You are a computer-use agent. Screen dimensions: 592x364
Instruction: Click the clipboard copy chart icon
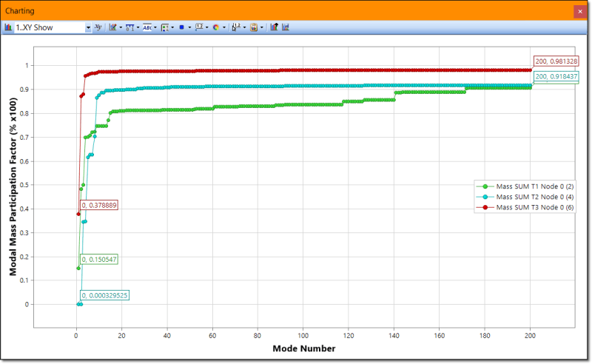click(x=254, y=27)
